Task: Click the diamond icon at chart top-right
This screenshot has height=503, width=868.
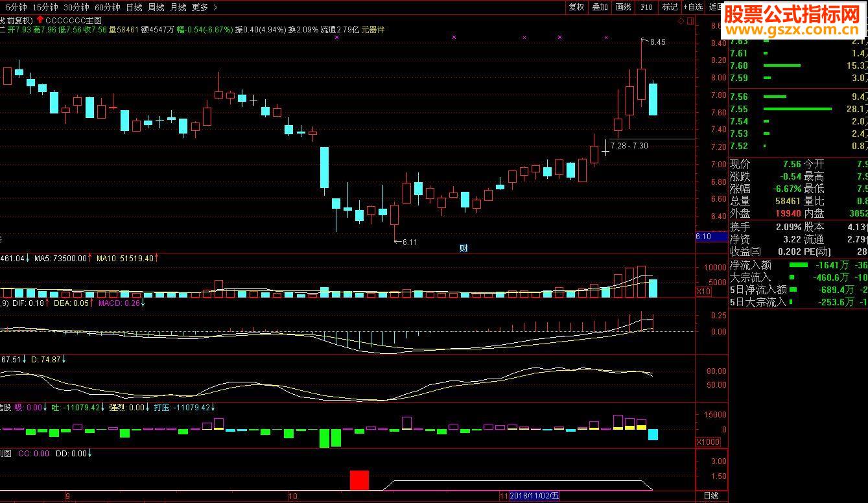Action: point(681,21)
